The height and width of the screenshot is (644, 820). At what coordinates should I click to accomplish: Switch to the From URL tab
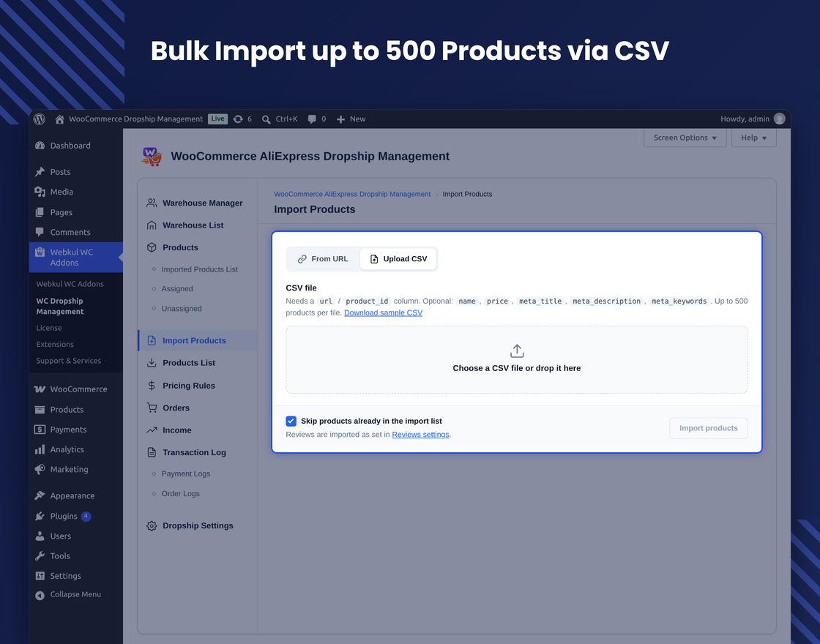point(323,259)
